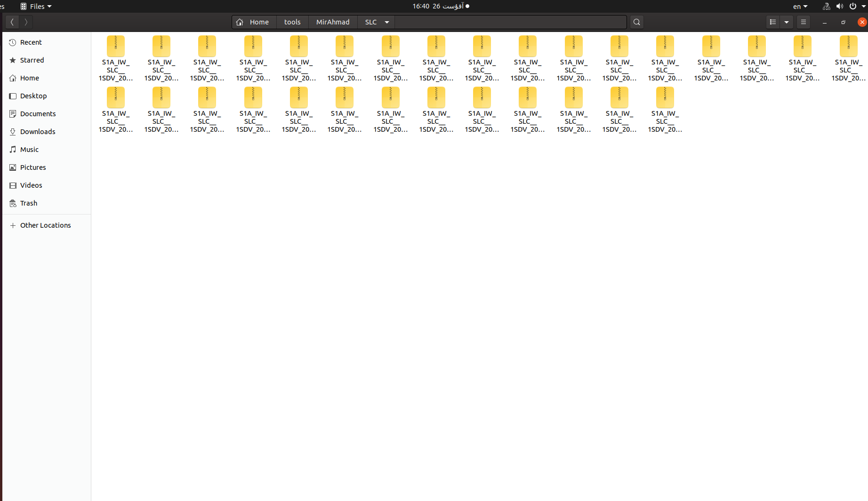Open the Starred items in sidebar
The width and height of the screenshot is (868, 501).
tap(32, 60)
